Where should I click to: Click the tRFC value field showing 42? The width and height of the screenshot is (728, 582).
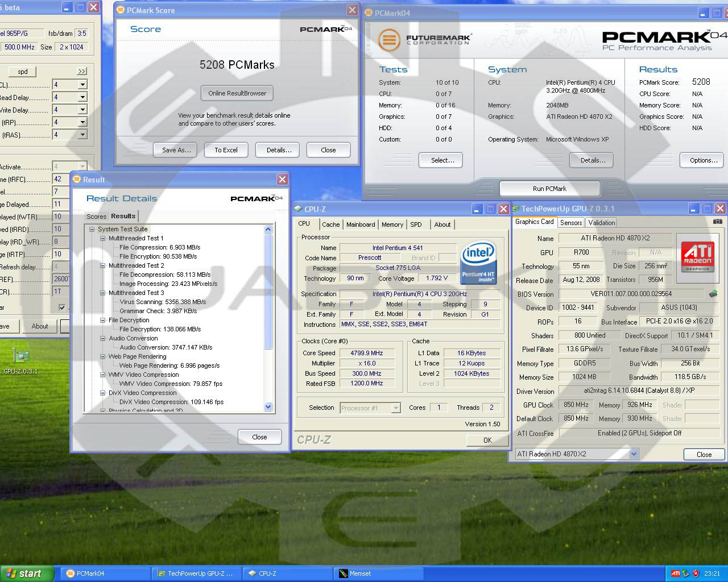click(x=60, y=179)
